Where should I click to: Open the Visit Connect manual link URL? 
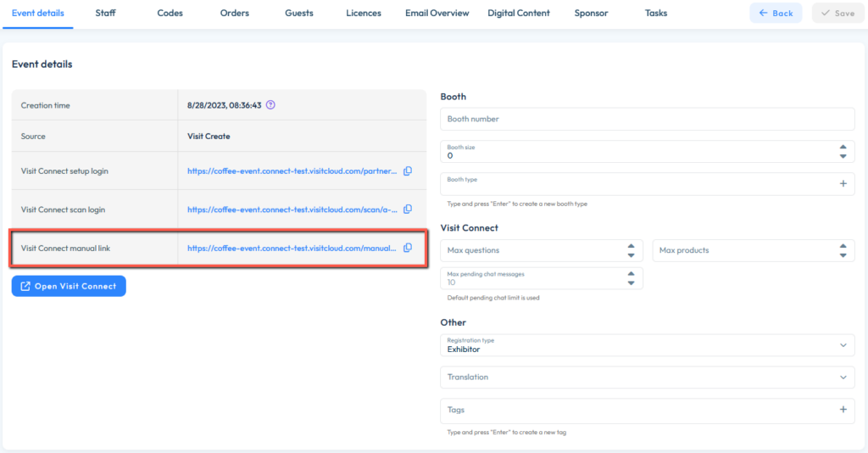pyautogui.click(x=292, y=249)
